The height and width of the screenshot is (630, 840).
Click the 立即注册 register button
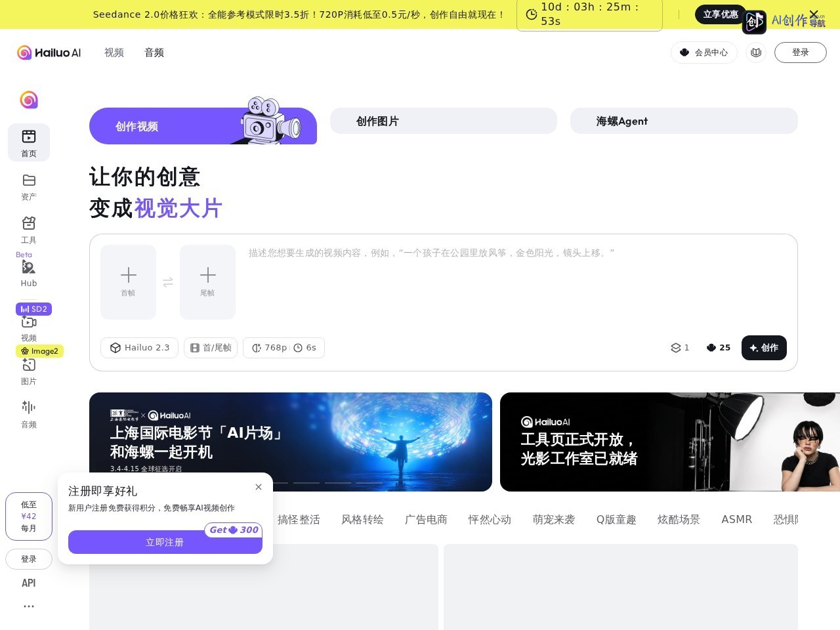(x=165, y=542)
